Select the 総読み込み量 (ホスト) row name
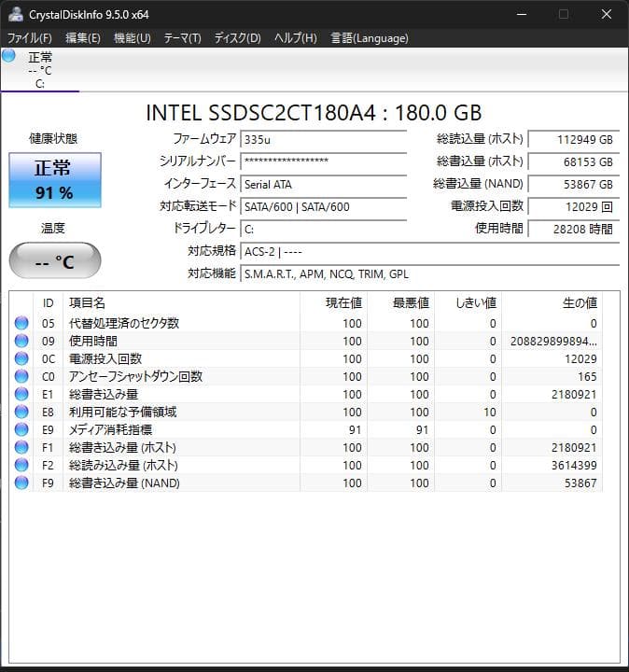This screenshot has height=672, width=629. tap(123, 466)
